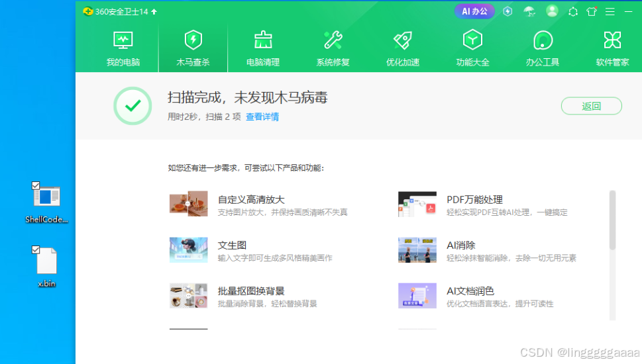Click the 批量抠图换背景 title text

point(251,291)
